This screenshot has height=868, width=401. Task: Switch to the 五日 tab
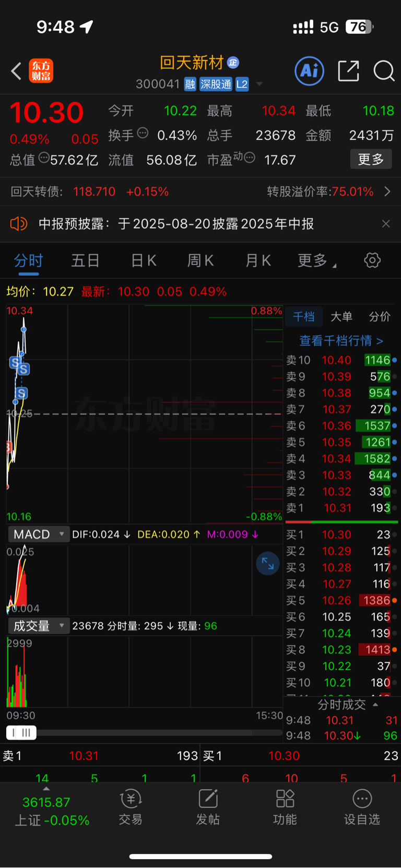86,260
